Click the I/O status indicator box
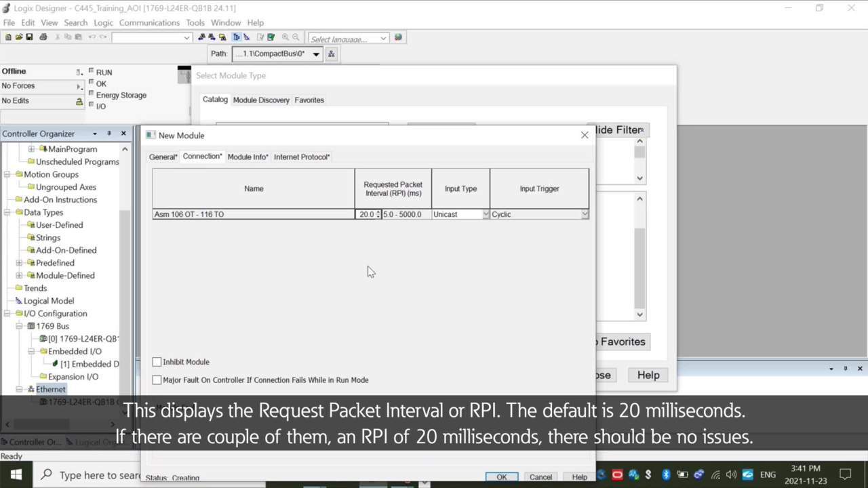 pyautogui.click(x=92, y=105)
